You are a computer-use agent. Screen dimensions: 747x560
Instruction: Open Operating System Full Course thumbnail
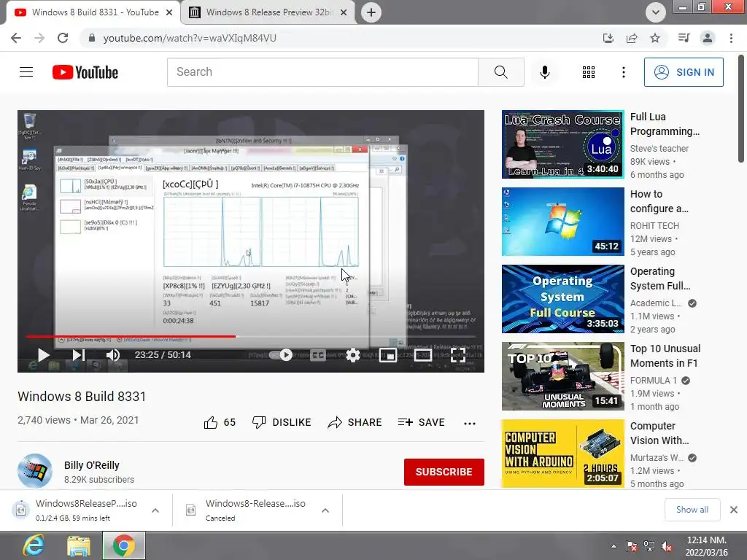(562, 298)
